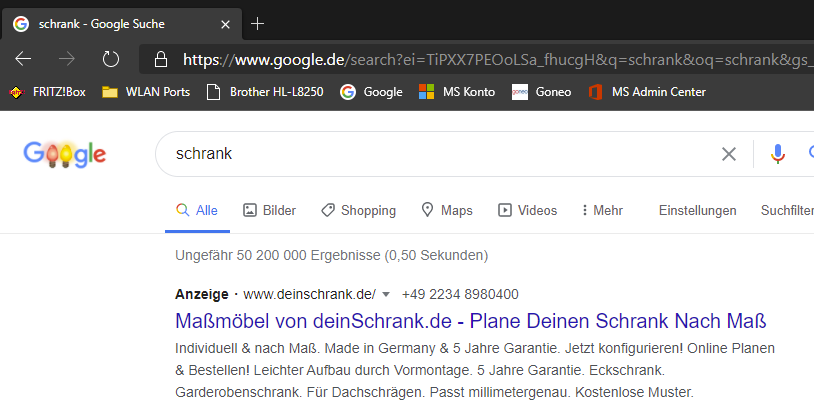Open 'Einstellungen' search settings
This screenshot has width=814, height=415.
pyautogui.click(x=698, y=210)
